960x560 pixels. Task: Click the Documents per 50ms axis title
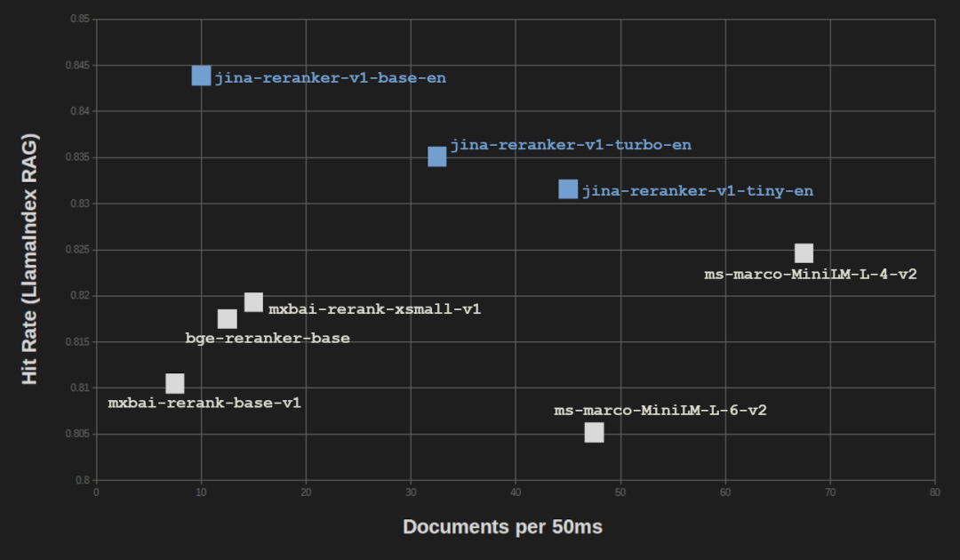(x=502, y=527)
